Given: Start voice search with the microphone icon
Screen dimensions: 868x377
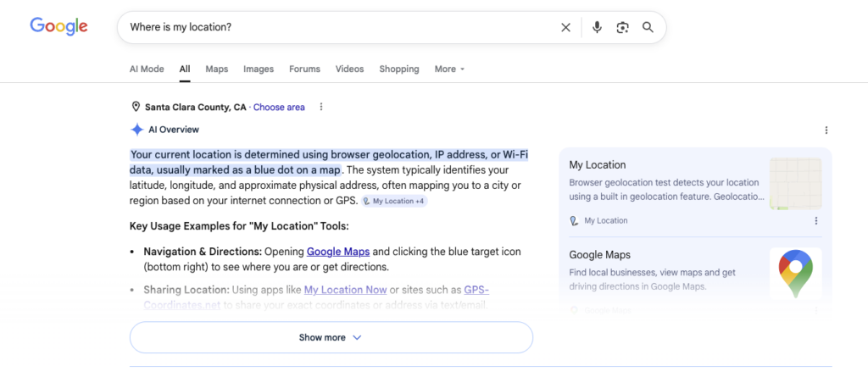Looking at the screenshot, I should (x=597, y=27).
